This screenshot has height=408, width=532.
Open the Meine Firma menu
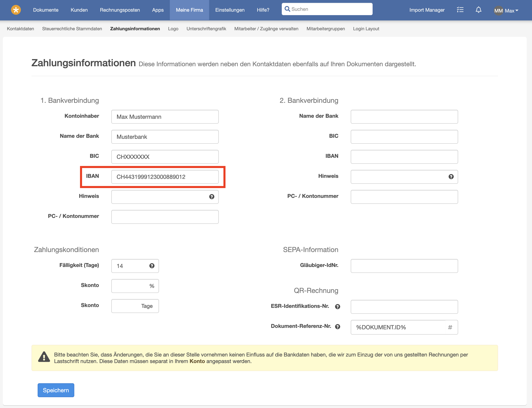tap(189, 10)
